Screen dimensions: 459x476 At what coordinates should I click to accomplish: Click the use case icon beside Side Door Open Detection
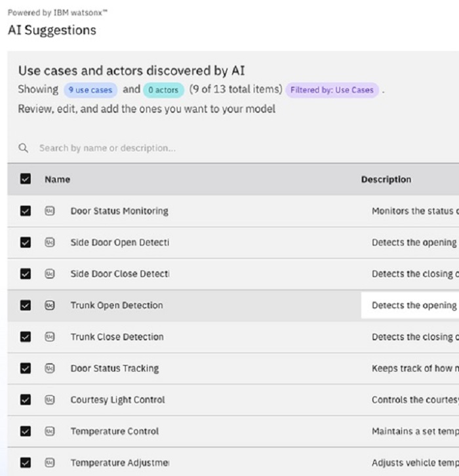50,243
